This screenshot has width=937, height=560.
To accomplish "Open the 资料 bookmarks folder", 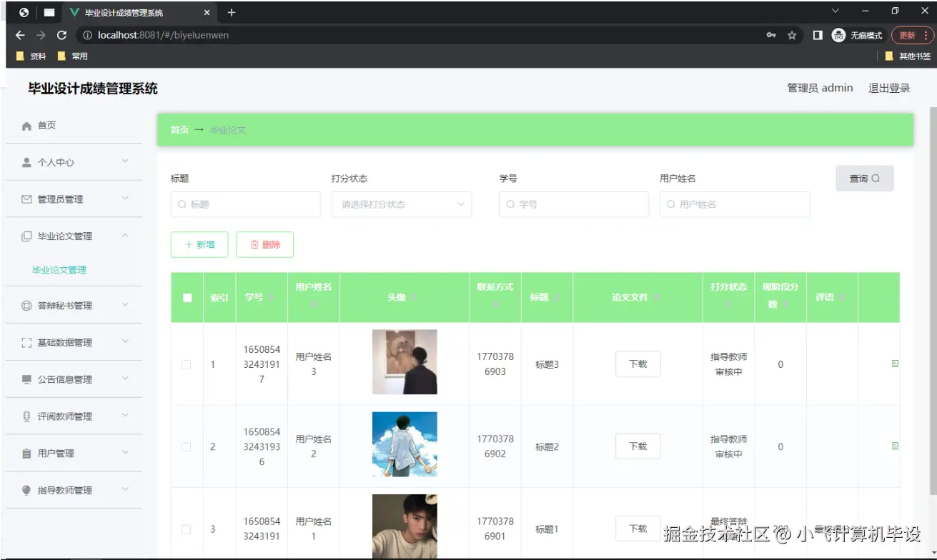I will [31, 56].
